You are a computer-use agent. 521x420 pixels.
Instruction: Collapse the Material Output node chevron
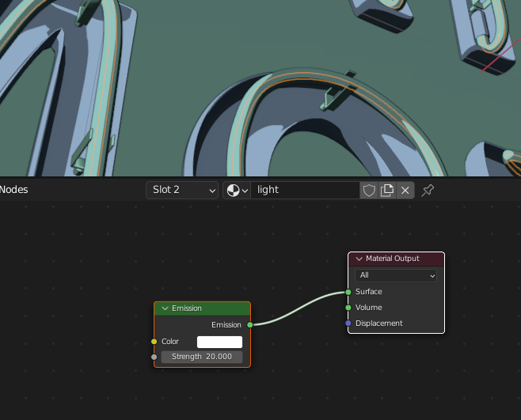[359, 259]
